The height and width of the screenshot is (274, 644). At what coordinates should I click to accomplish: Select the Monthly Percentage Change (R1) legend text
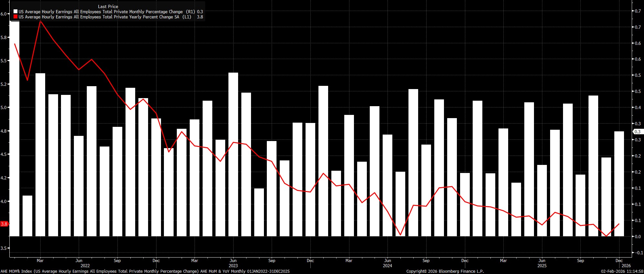coord(106,12)
